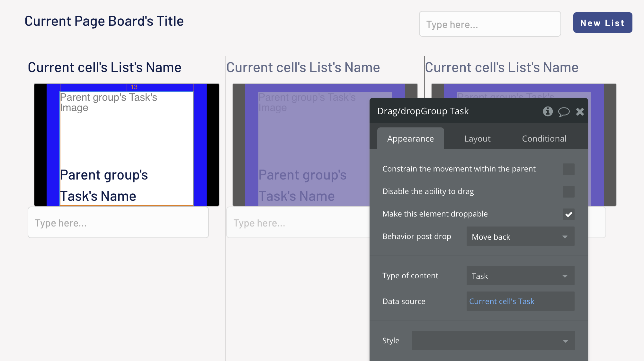This screenshot has width=644, height=361.
Task: Switch to the Layout tab
Action: [477, 139]
